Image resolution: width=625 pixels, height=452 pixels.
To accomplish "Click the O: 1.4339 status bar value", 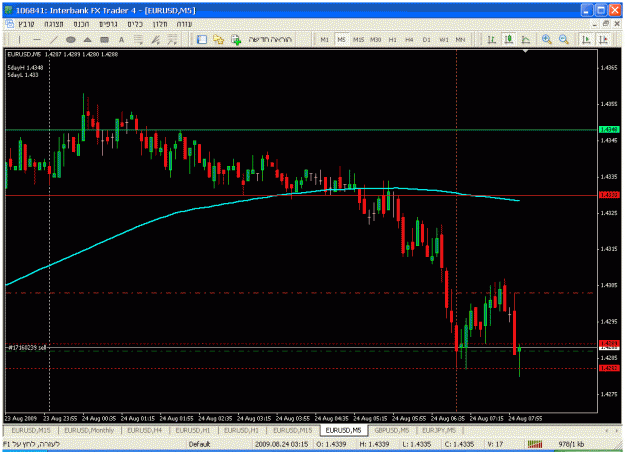I will [x=331, y=444].
